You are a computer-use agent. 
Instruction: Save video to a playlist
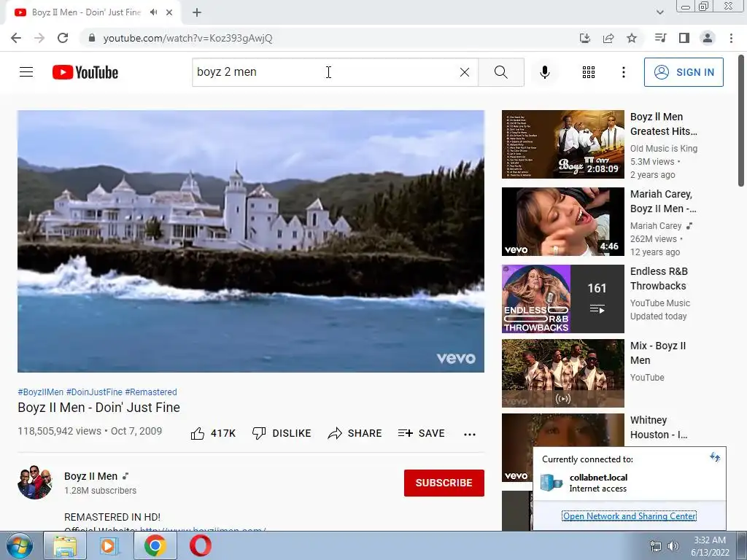(x=421, y=433)
